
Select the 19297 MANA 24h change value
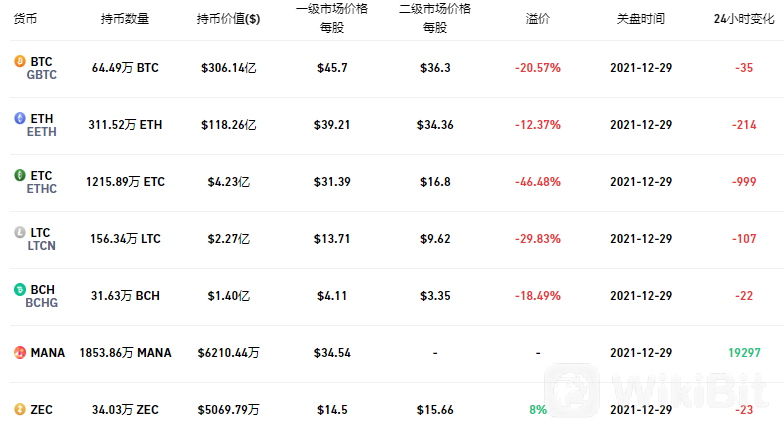(x=744, y=352)
